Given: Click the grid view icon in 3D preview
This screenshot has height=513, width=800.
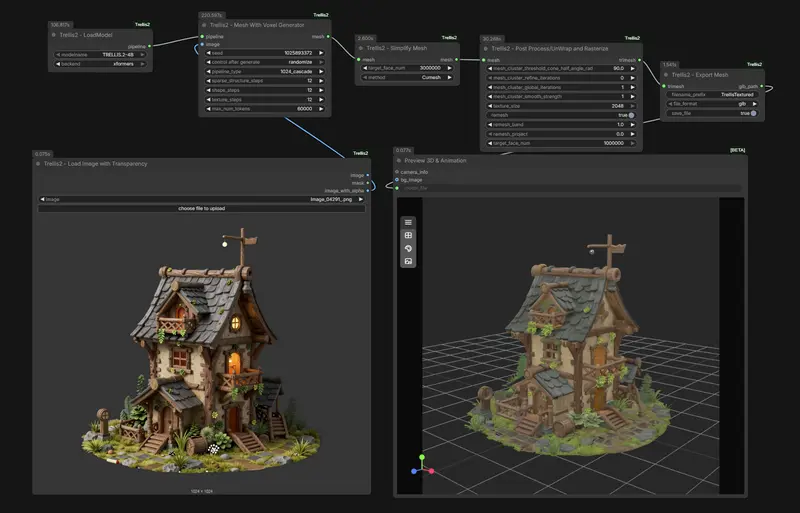Looking at the screenshot, I should click(408, 235).
